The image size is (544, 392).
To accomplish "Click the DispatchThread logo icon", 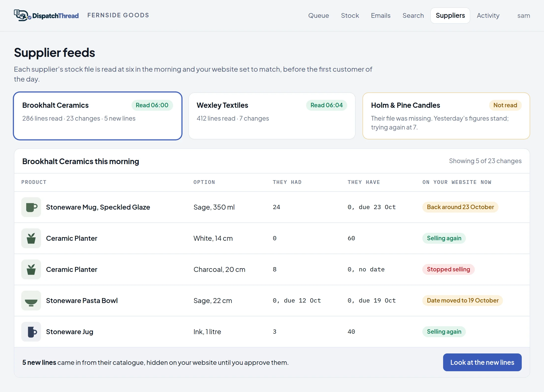I will click(x=23, y=15).
